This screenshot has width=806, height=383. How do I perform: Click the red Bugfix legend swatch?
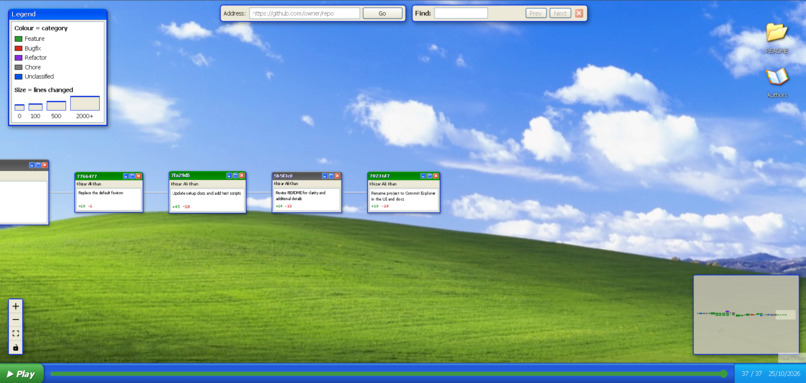pos(19,48)
